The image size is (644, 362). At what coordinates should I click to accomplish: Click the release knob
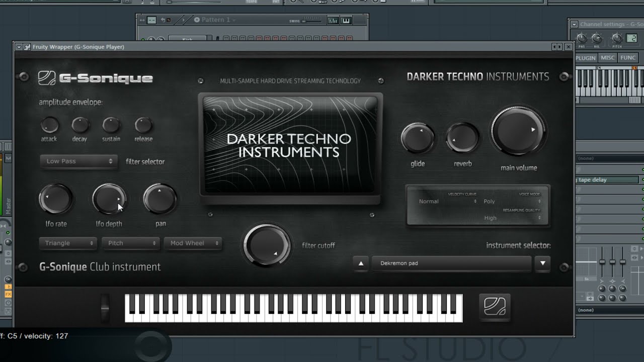pyautogui.click(x=143, y=125)
